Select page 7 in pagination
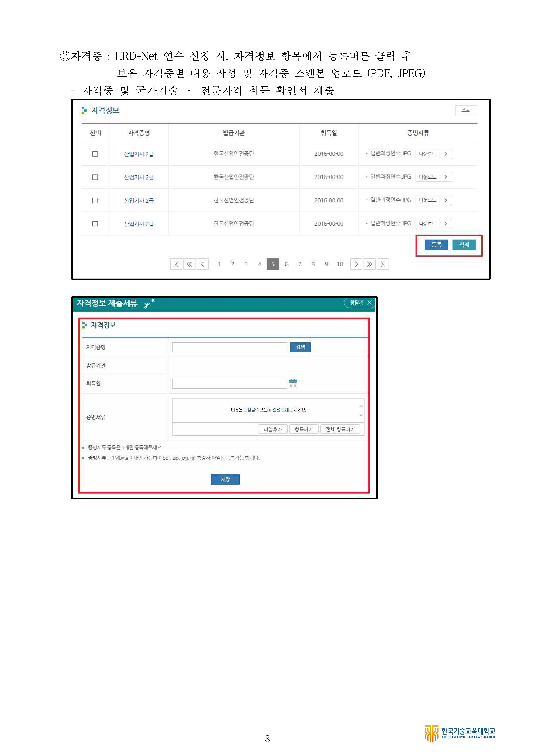 [300, 264]
